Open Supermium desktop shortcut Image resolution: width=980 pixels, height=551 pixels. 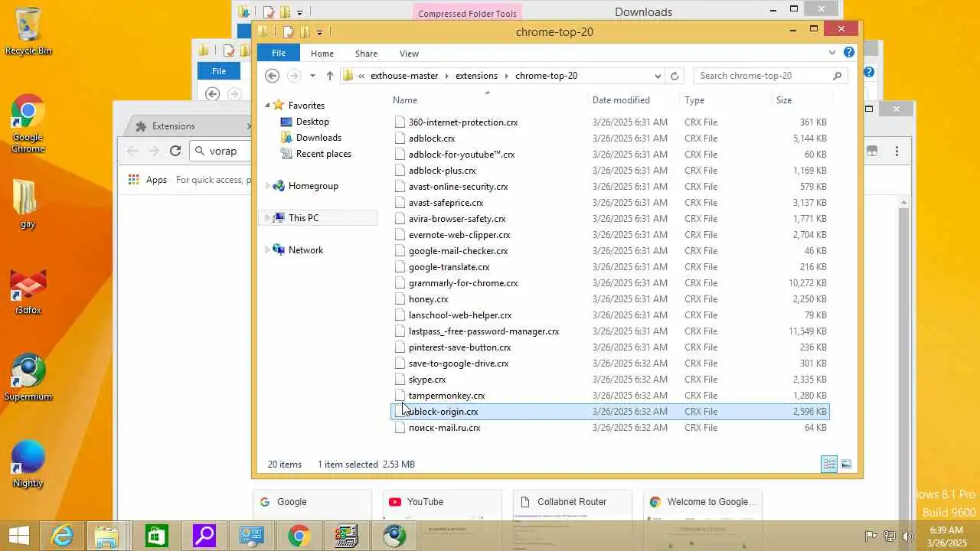(28, 377)
